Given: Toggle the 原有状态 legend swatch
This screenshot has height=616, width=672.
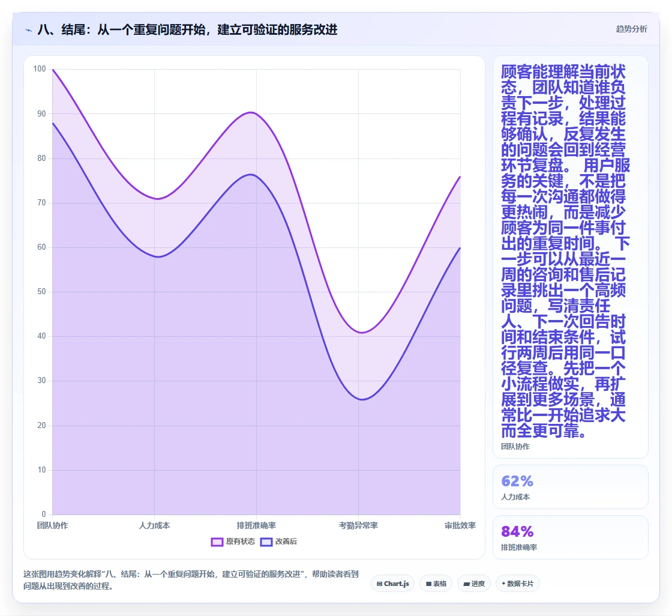Looking at the screenshot, I should (217, 542).
